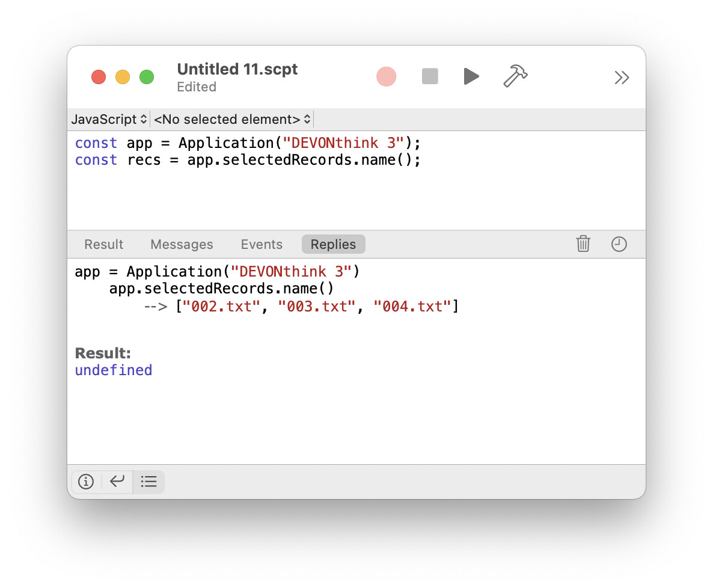The image size is (713, 588).
Task: Toggle the result pane arrow button
Action: click(117, 482)
